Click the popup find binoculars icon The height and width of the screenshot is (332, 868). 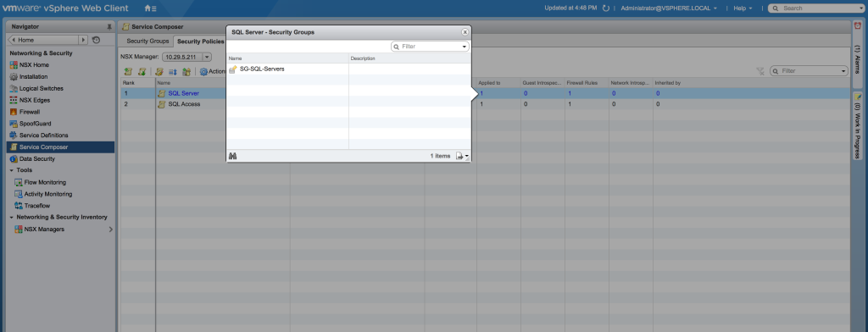click(233, 156)
